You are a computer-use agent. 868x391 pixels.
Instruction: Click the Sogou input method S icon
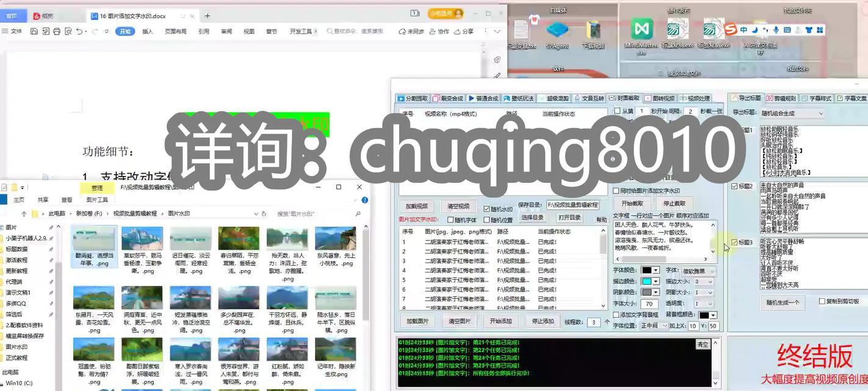coord(730,29)
